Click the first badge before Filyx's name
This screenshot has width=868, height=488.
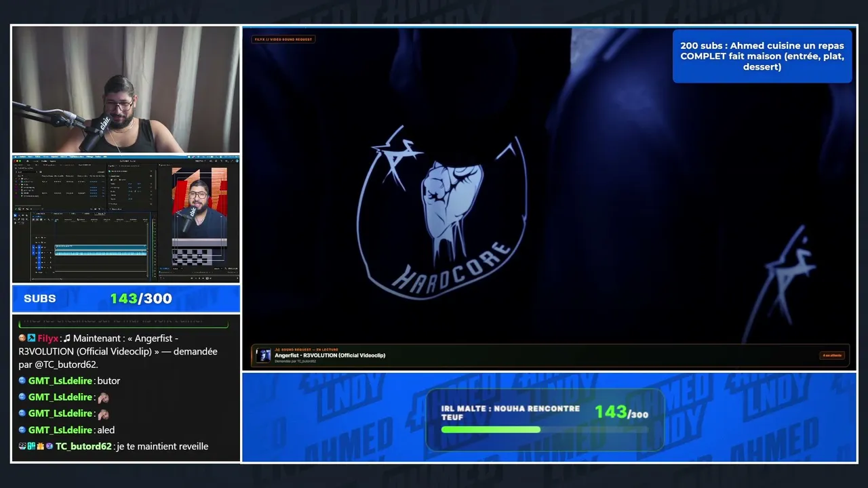(22, 338)
